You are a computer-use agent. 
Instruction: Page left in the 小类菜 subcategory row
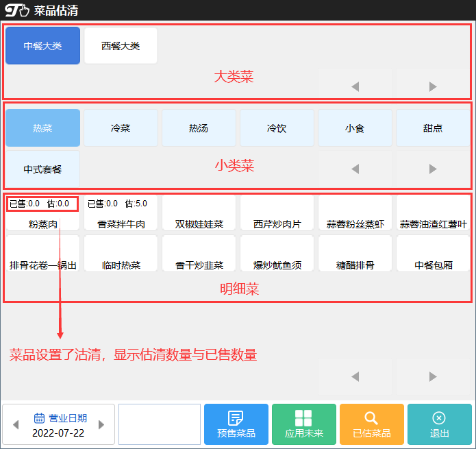(x=355, y=169)
